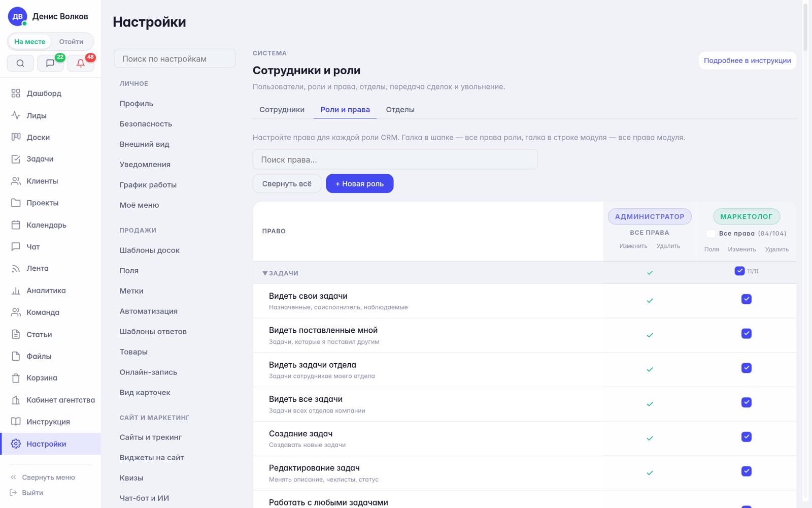Click the ДВ user avatar
The width and height of the screenshot is (812, 508).
pos(17,16)
